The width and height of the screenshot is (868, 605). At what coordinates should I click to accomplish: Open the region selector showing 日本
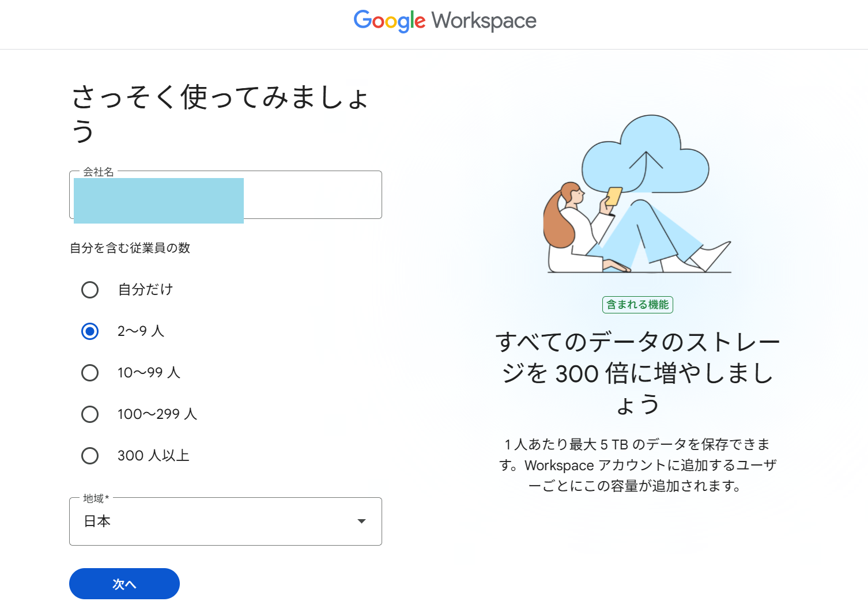point(225,521)
